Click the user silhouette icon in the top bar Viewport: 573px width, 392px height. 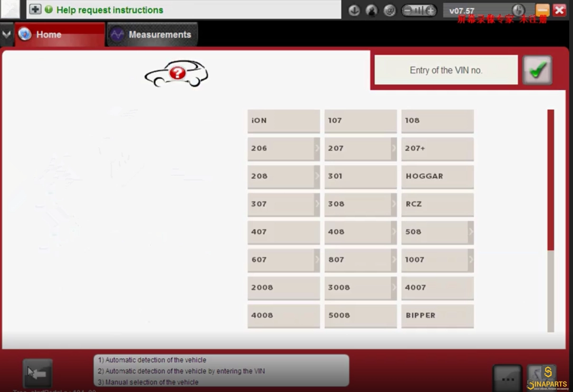click(x=371, y=10)
